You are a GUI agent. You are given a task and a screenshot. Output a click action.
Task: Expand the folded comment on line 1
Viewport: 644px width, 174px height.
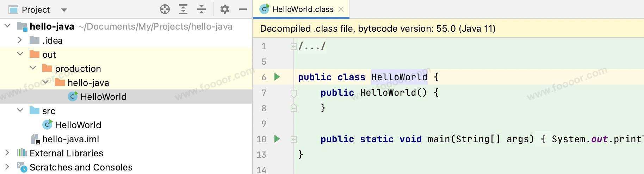pos(293,46)
